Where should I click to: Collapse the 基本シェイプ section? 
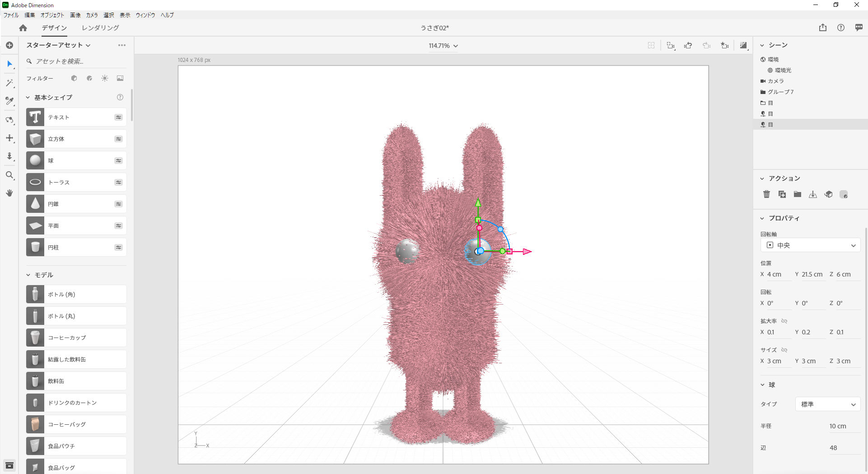(28, 98)
